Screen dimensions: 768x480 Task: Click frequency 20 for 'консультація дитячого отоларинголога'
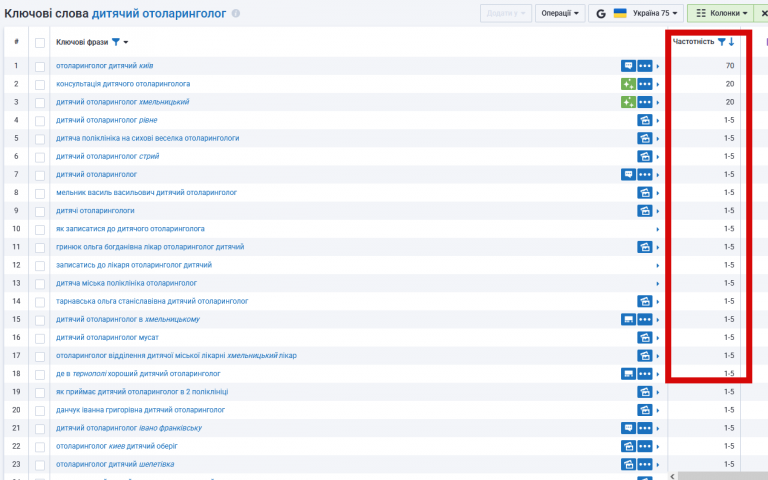click(x=730, y=84)
